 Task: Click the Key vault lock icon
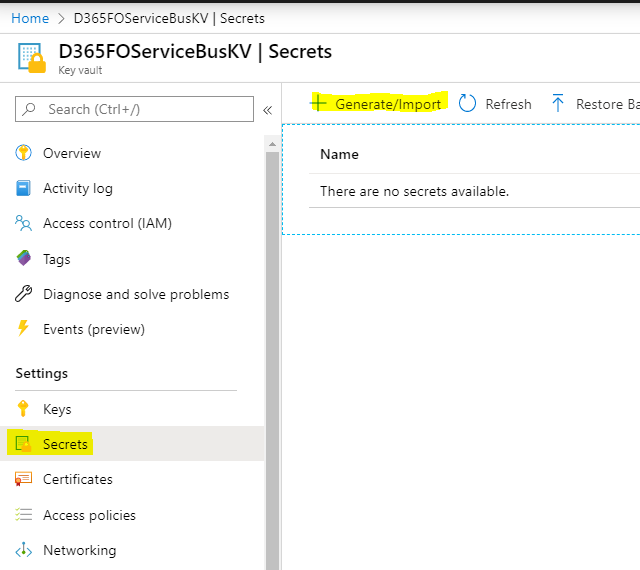click(x=31, y=58)
